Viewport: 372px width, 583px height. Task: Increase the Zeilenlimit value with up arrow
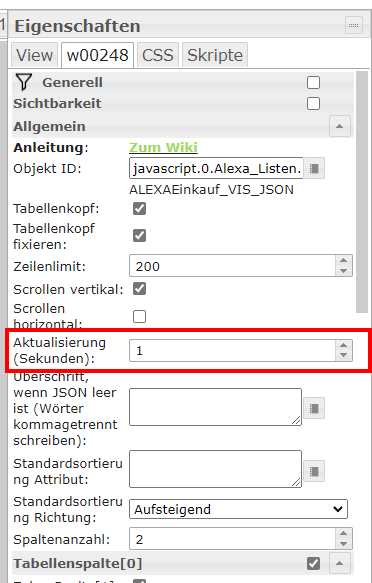343,261
